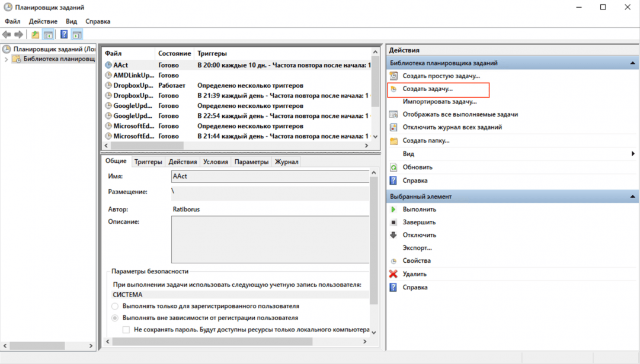Click the Завершить stop icon
Image resolution: width=640 pixels, height=364 pixels.
pos(393,223)
